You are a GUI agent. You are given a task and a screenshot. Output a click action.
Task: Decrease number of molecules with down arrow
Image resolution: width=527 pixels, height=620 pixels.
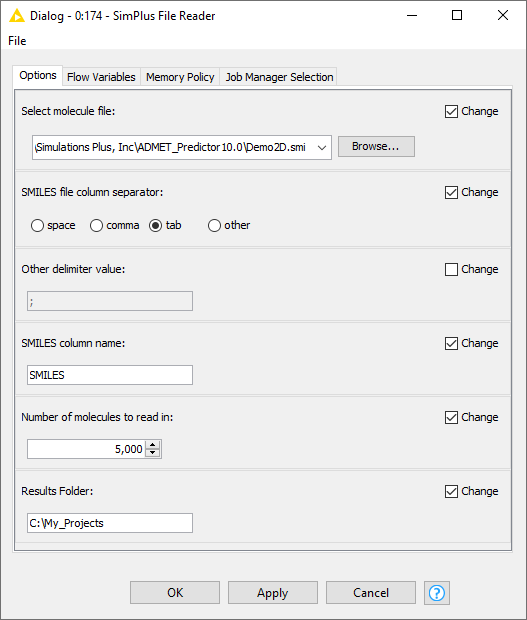point(153,453)
